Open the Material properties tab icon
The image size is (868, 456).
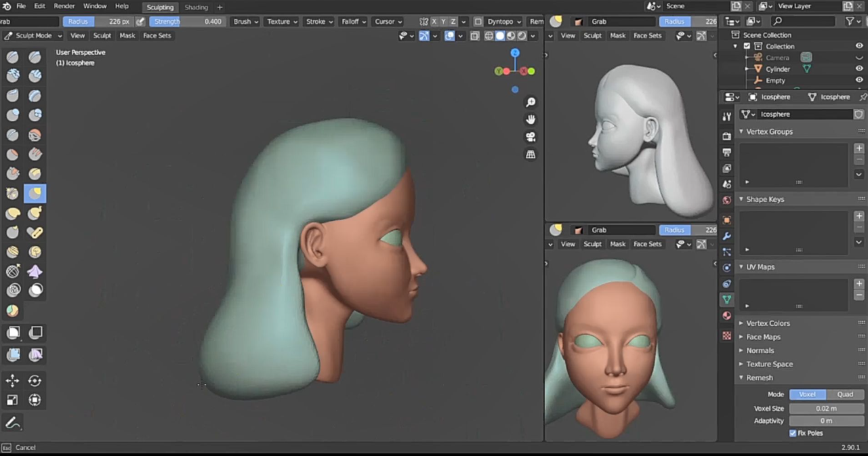pyautogui.click(x=727, y=316)
